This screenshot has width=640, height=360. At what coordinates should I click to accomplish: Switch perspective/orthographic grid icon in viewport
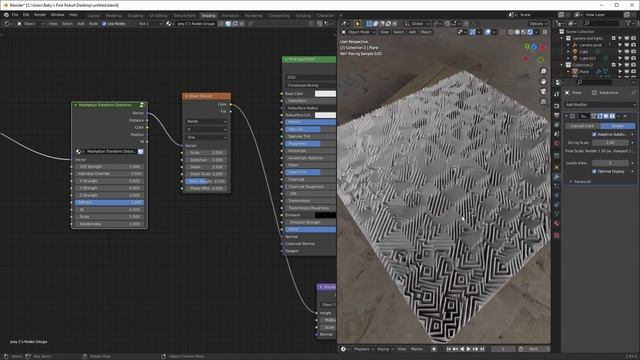tap(543, 101)
